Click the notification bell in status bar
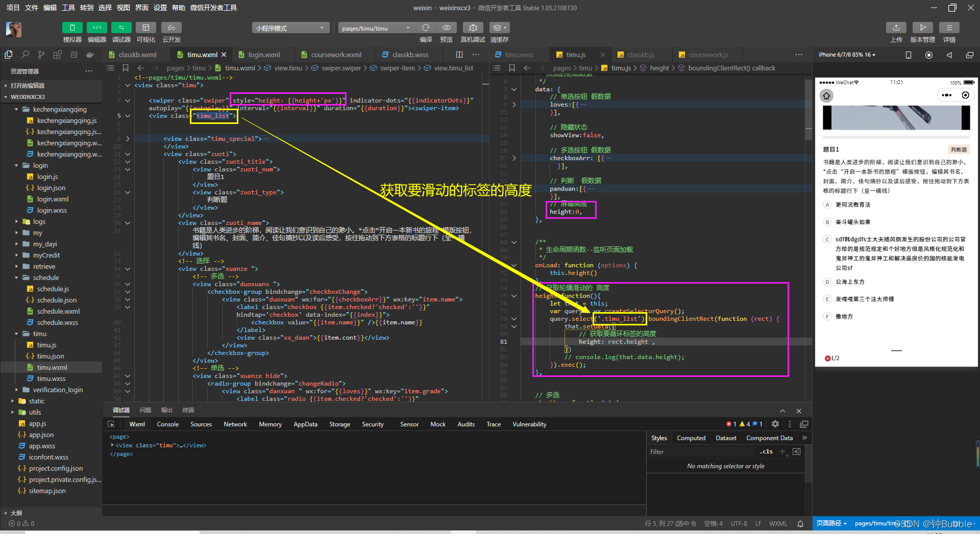980x534 pixels. coord(800,523)
